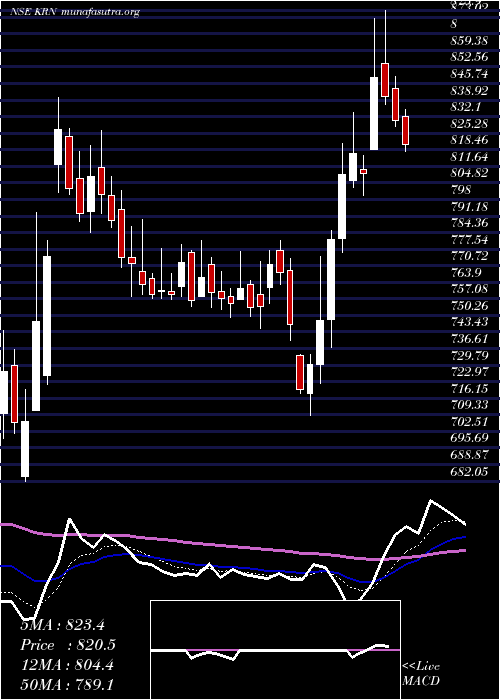Select the 750.26 price axis label
500x700 pixels.
pos(468,305)
